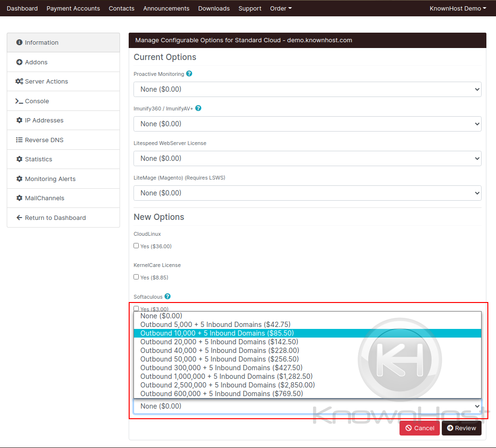This screenshot has width=496, height=448.
Task: Open Downloads in the top navigation
Action: [214, 9]
